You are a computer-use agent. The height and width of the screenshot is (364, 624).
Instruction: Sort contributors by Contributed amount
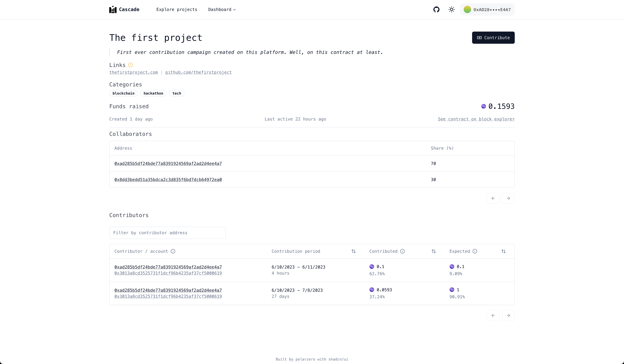click(x=434, y=251)
